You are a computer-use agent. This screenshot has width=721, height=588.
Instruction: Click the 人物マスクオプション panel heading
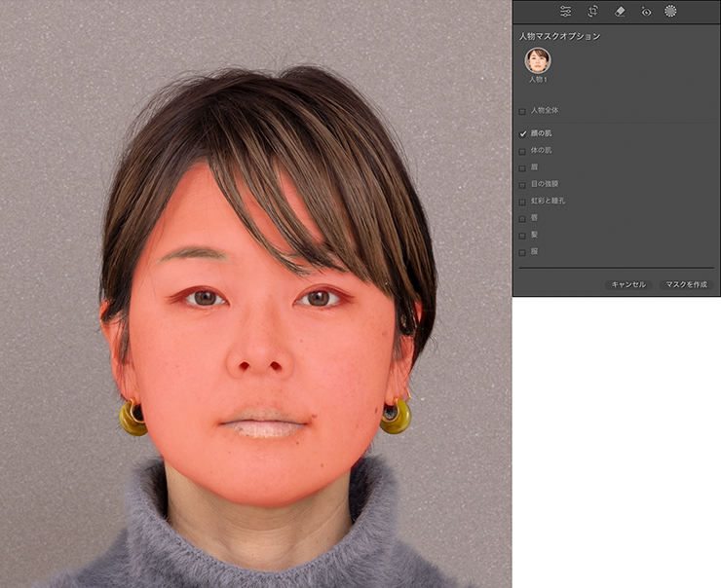559,36
